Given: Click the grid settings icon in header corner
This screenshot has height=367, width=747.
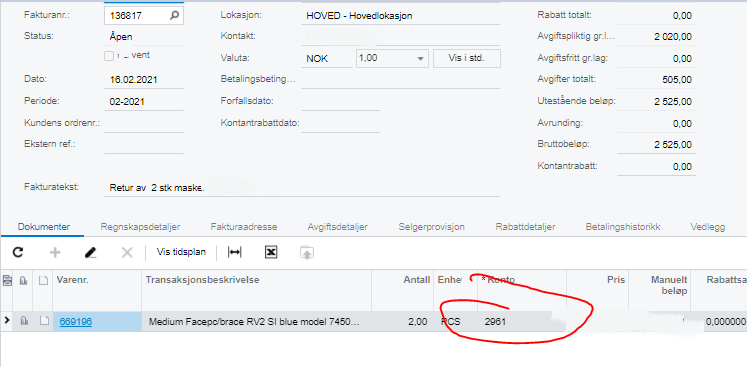Looking at the screenshot, I should point(7,281).
